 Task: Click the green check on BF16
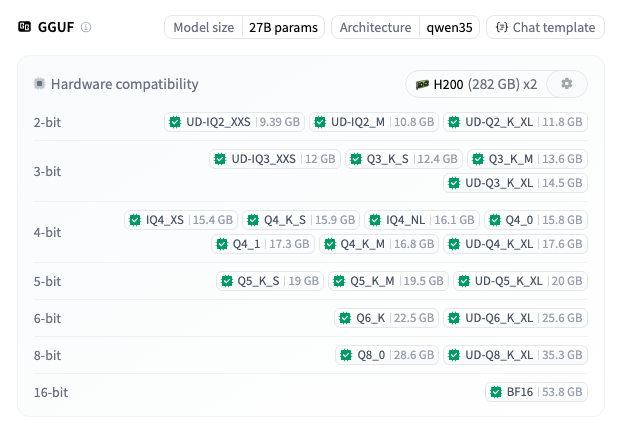coord(496,392)
